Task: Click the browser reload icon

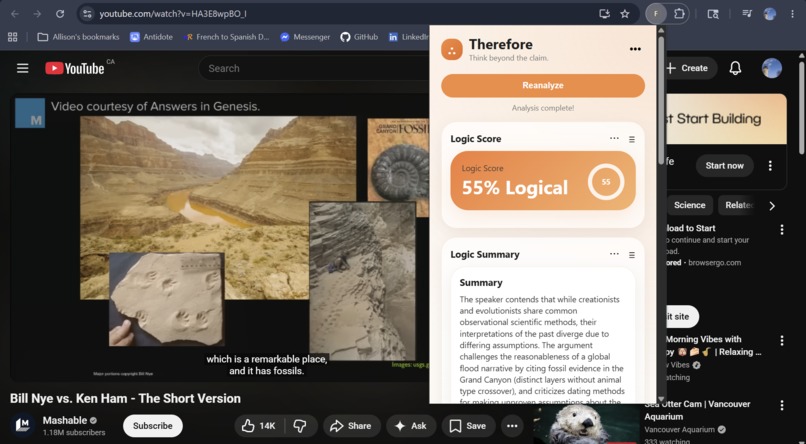Action: click(x=60, y=14)
